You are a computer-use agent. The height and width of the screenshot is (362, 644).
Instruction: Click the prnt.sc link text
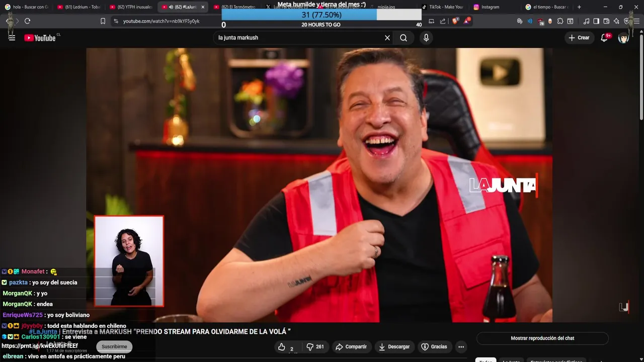tap(40, 346)
